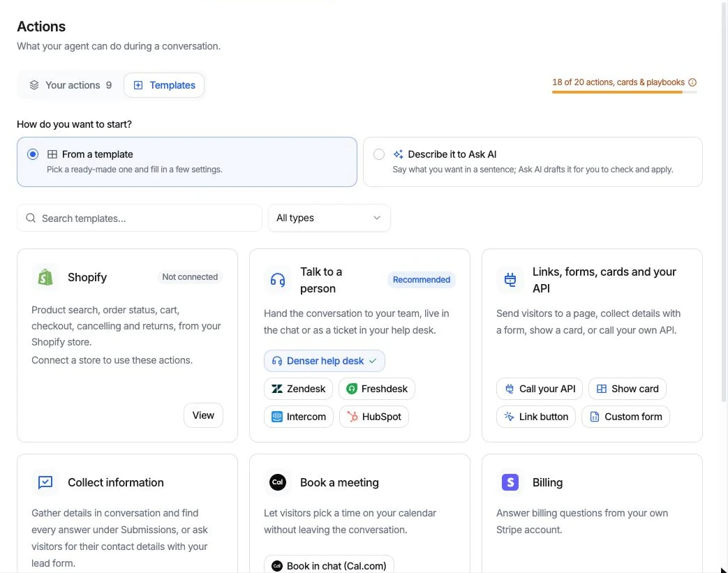Open the Your actions tab

(x=70, y=85)
